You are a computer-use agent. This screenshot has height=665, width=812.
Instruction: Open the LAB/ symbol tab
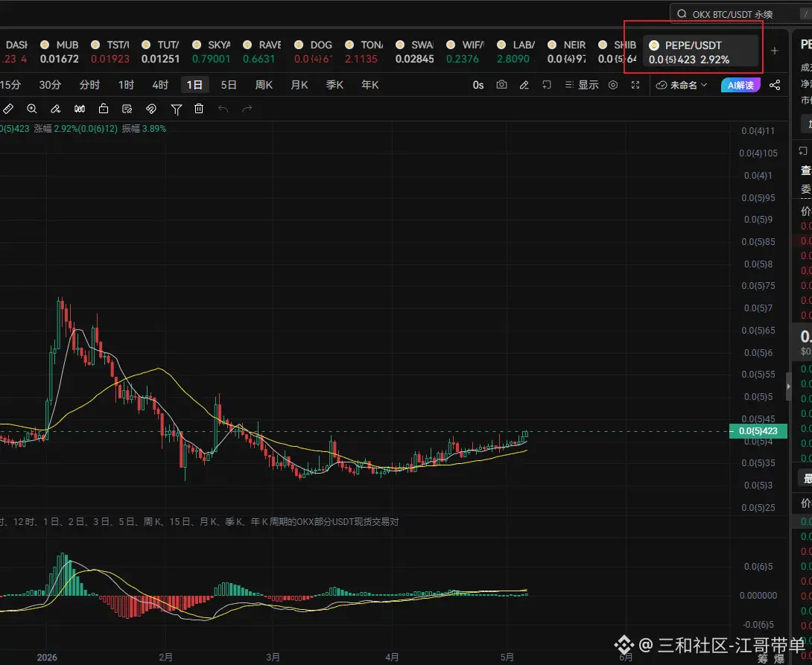516,51
